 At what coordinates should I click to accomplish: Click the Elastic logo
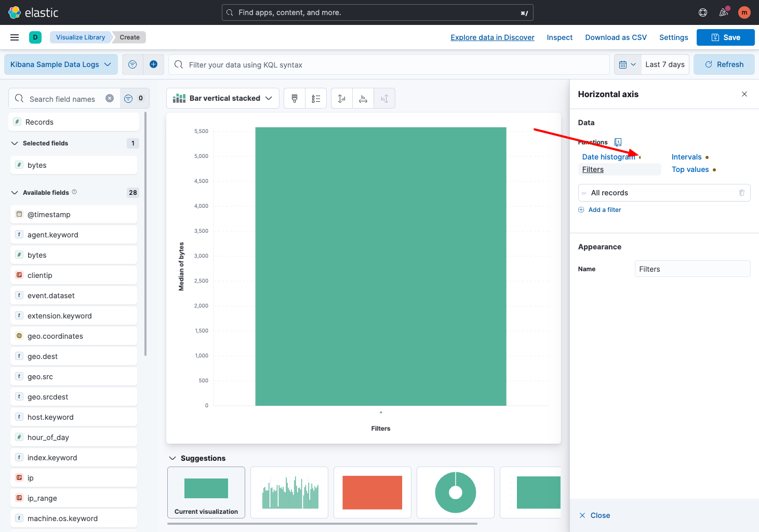[x=34, y=12]
